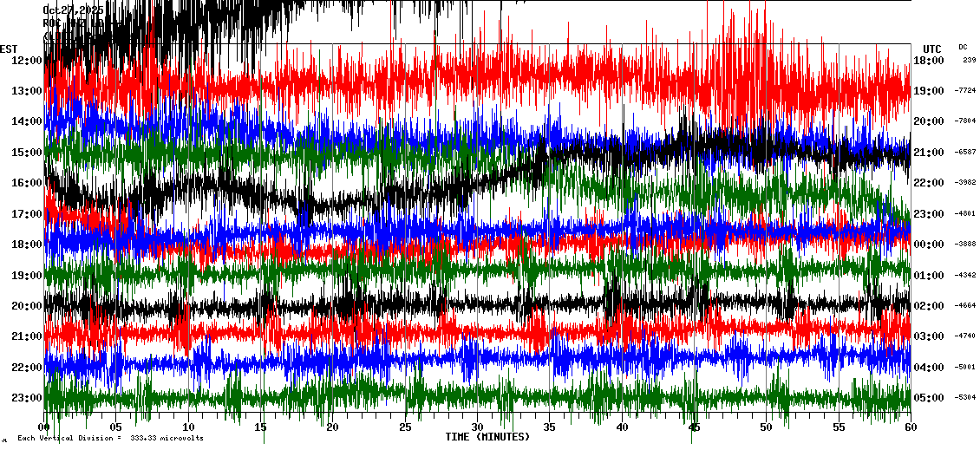Click minute tick label 40
980x450 pixels.
click(x=622, y=427)
